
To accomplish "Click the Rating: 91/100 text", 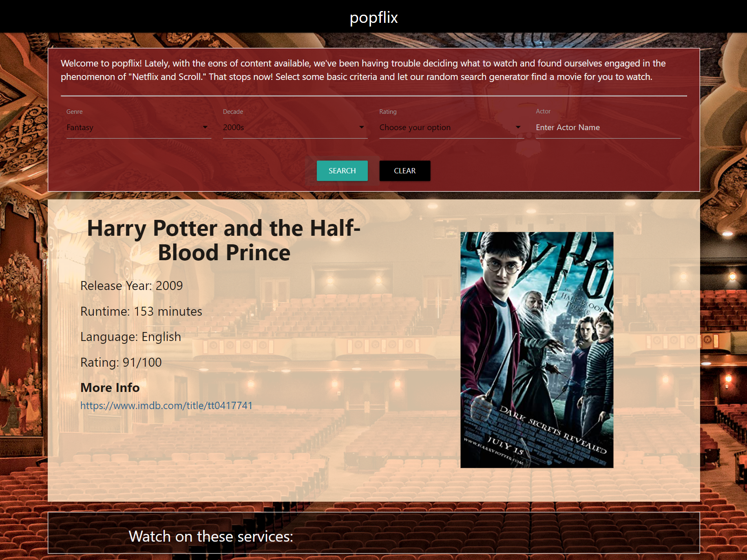I will coord(121,362).
